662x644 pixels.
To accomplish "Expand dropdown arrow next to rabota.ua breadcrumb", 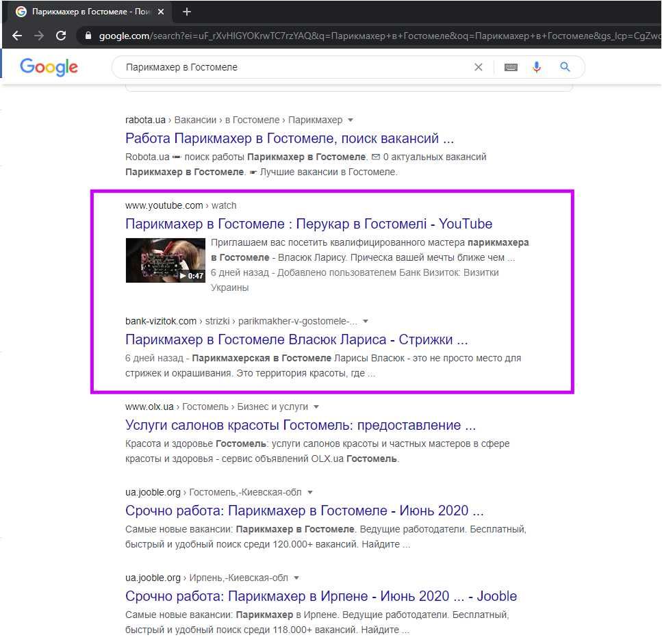I will (x=351, y=120).
